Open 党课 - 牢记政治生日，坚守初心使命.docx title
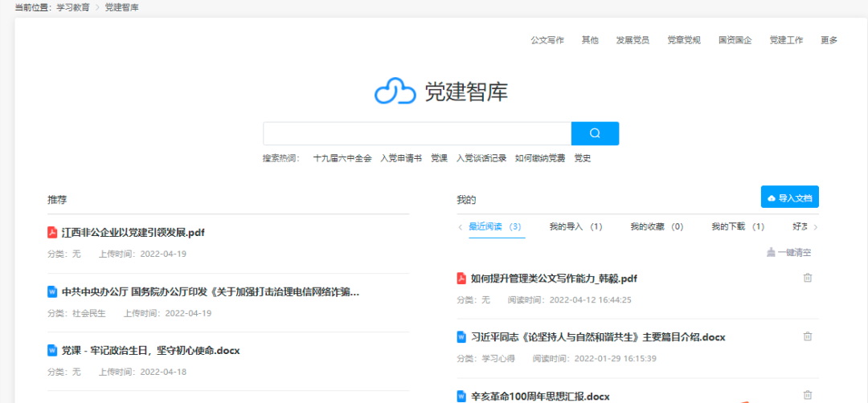 150,351
